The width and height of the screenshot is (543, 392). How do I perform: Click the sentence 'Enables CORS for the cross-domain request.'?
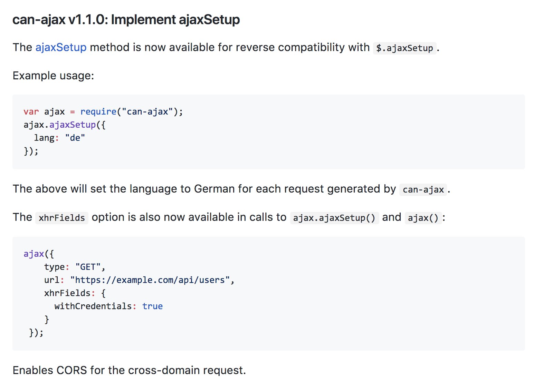(129, 370)
